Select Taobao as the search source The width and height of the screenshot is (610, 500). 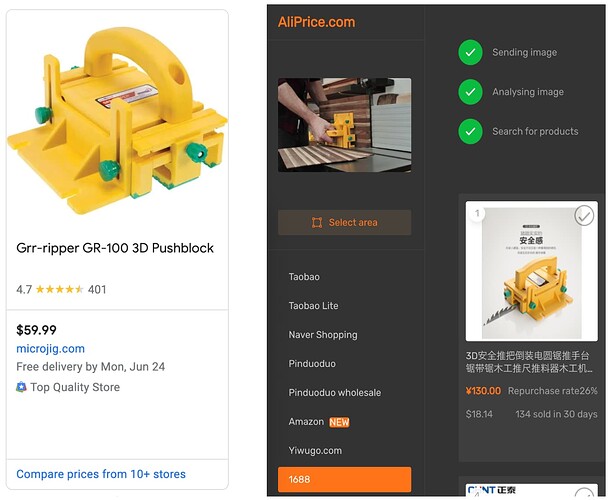click(x=304, y=277)
